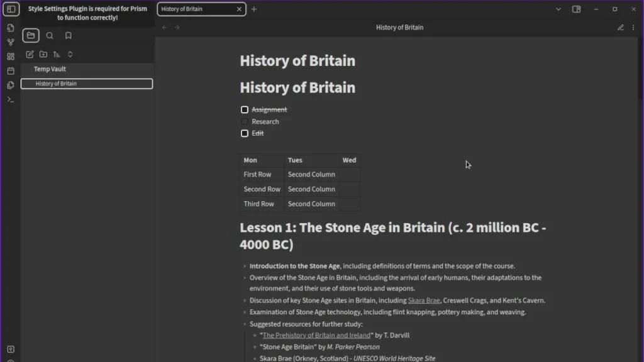644x362 pixels.
Task: Create a new folder icon
Action: [43, 54]
